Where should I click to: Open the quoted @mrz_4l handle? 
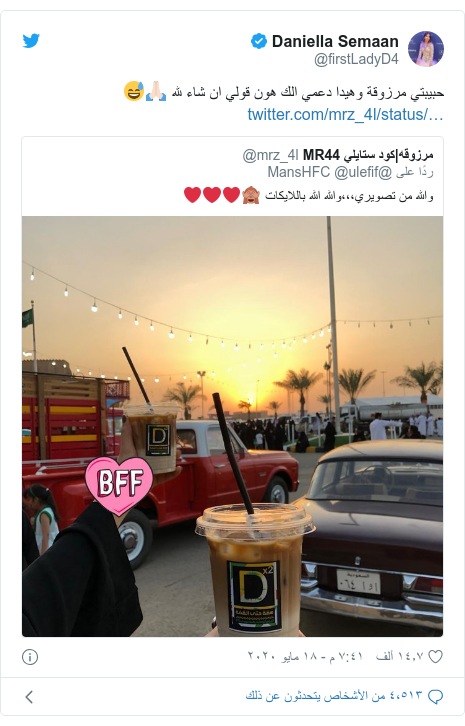pos(270,155)
